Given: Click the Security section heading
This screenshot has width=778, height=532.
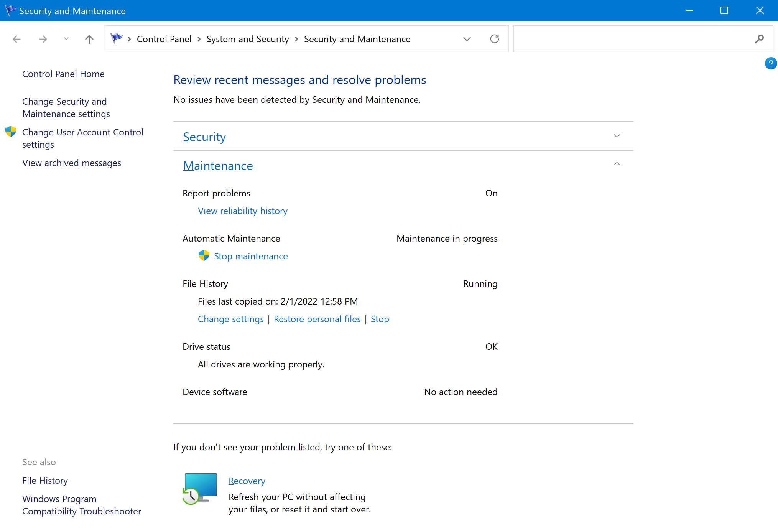Looking at the screenshot, I should coord(204,137).
